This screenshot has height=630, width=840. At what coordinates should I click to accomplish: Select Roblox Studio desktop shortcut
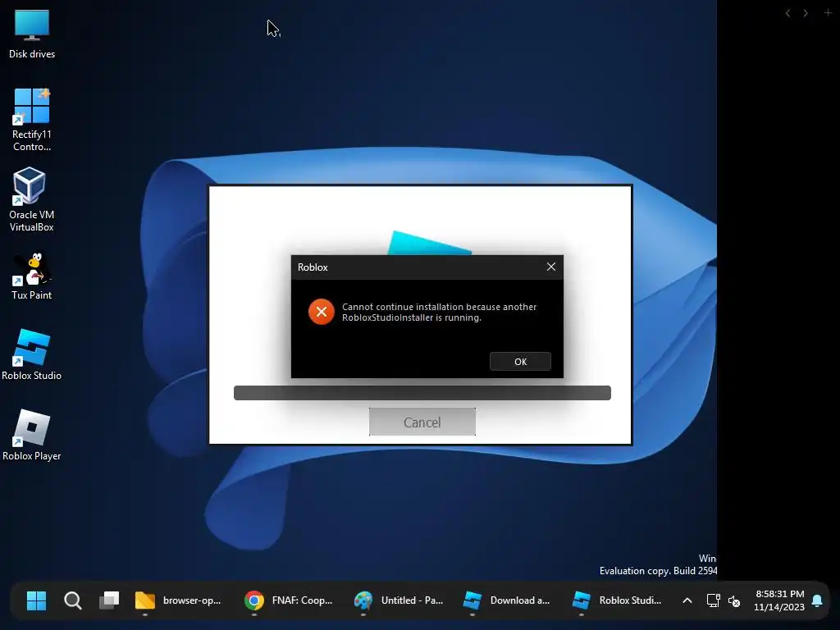[x=32, y=354]
